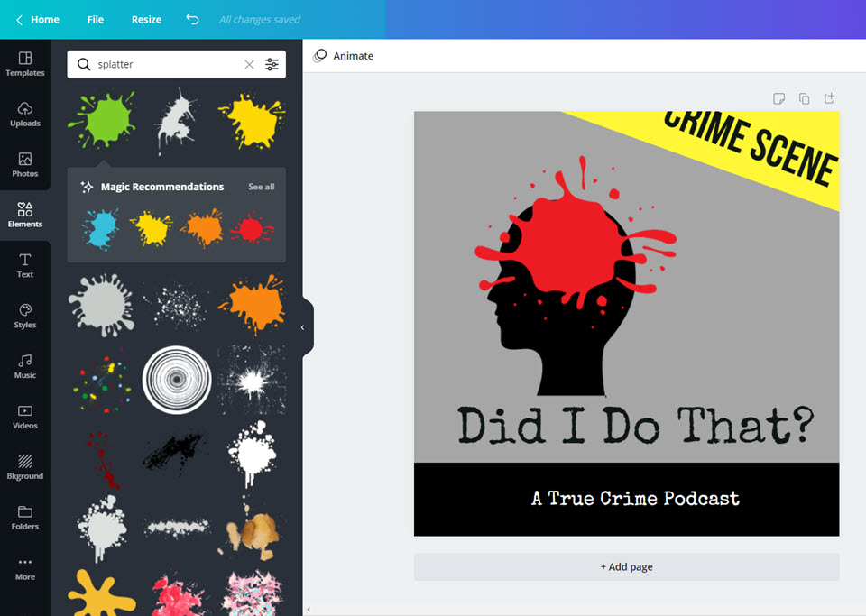Open the File menu

pyautogui.click(x=96, y=19)
